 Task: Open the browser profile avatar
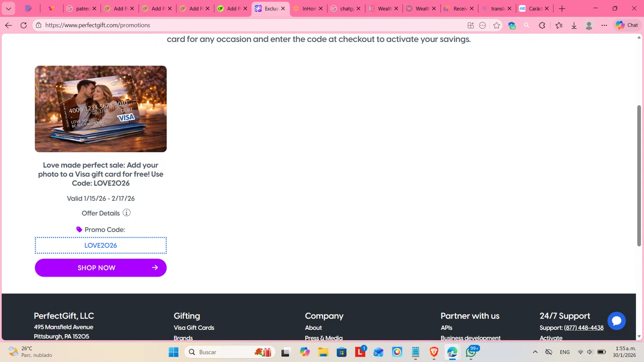point(589,25)
